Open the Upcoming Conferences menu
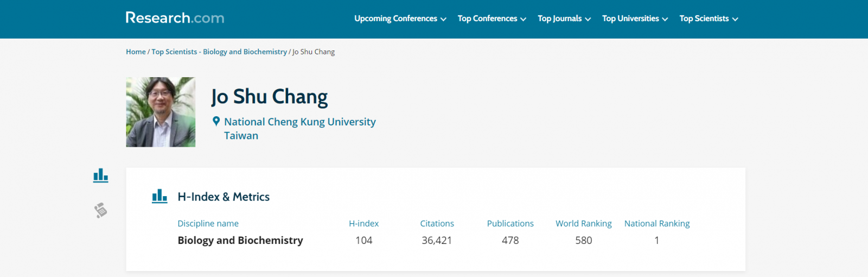868x277 pixels. (x=395, y=18)
